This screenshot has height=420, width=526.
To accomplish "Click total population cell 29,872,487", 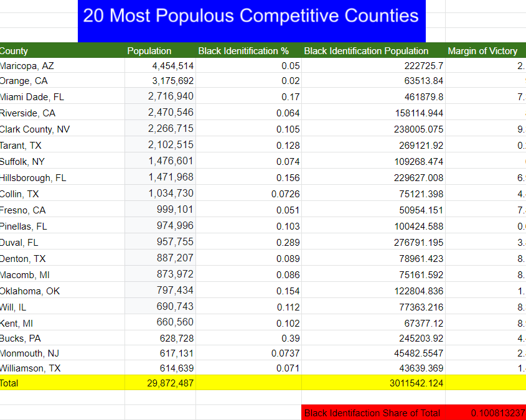I will click(161, 383).
